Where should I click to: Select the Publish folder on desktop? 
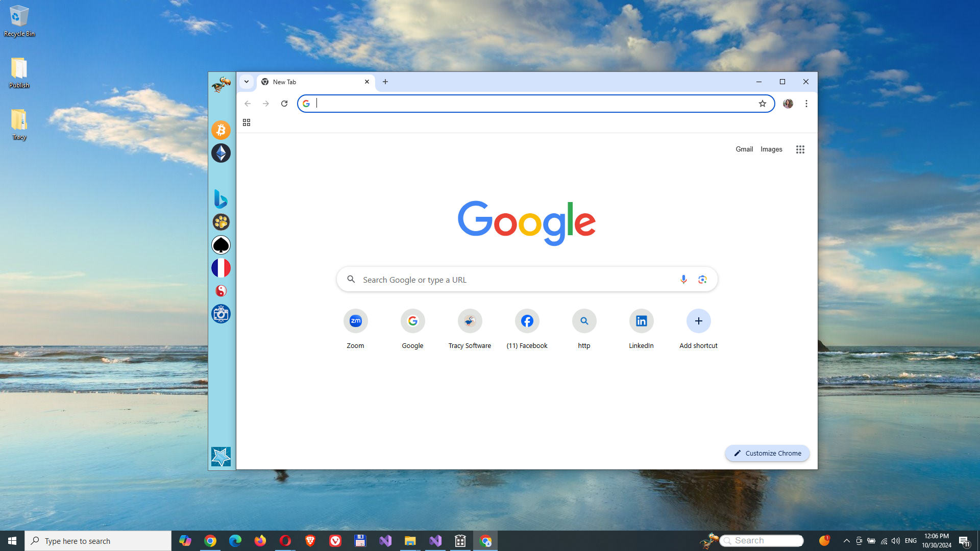tap(19, 72)
